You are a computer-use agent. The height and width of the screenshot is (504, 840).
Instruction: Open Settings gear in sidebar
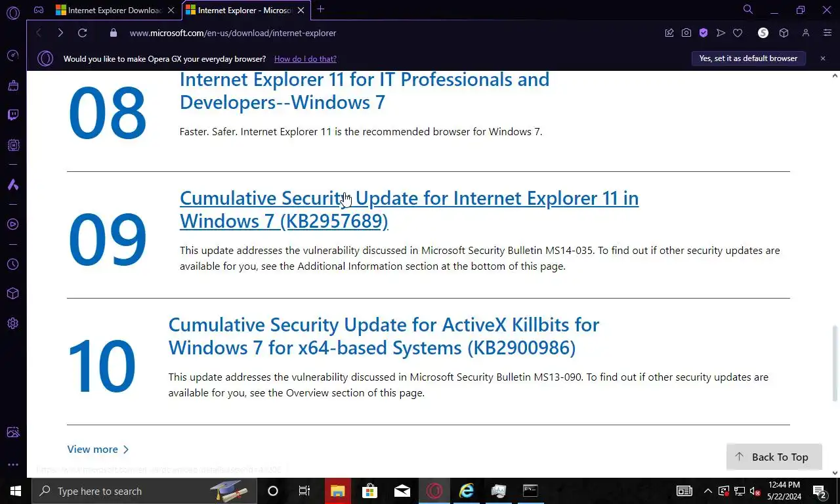click(12, 324)
